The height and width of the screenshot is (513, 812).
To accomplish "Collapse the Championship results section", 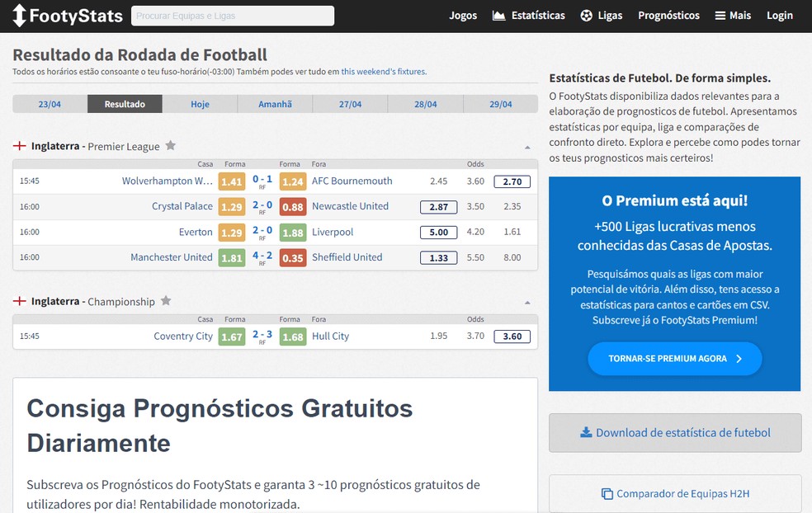I will click(528, 301).
